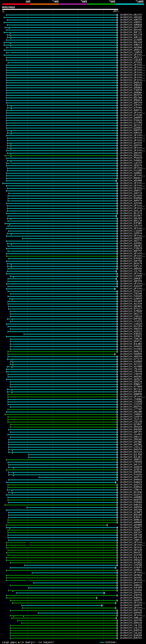The width and height of the screenshot is (146, 644).
Task: Select hit label UniRef100_P49165
Action: point(131,296)
